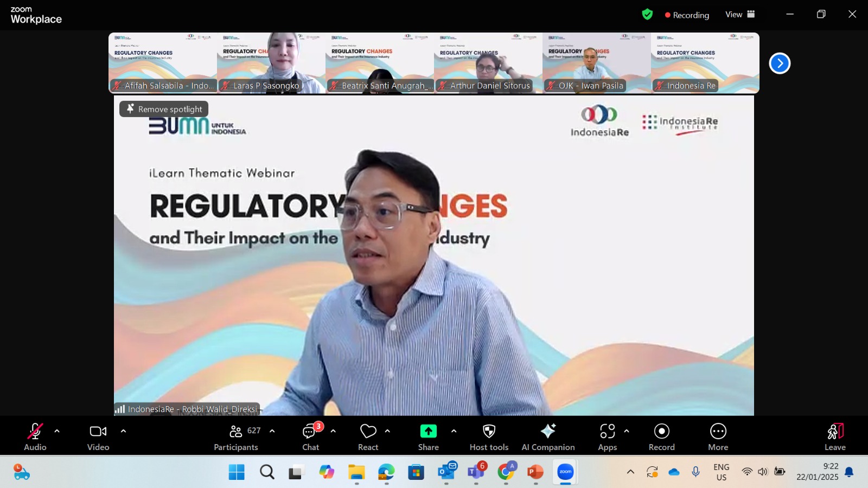868x488 pixels.
Task: Open widgets icon at taskbar left
Action: (21, 472)
